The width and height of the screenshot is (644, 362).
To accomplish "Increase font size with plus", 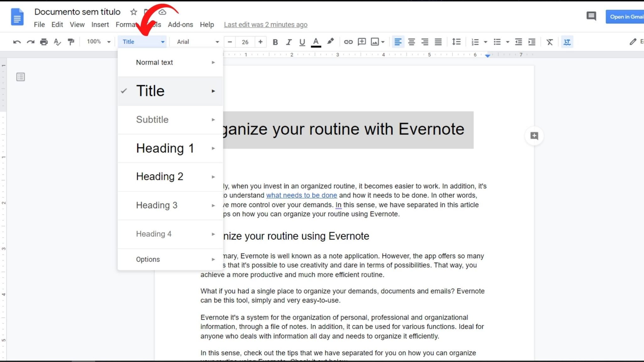I will 260,42.
